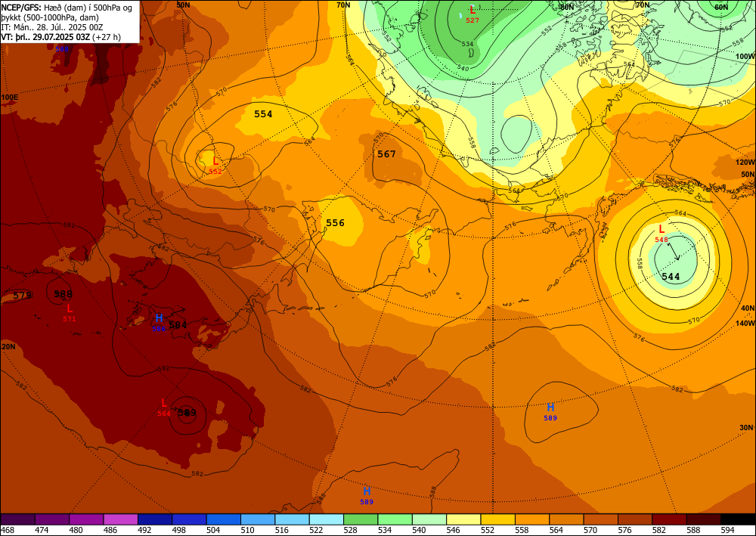The width and height of the screenshot is (756, 536).
Task: Pick the rust 576 legend swatch
Action: [634, 519]
